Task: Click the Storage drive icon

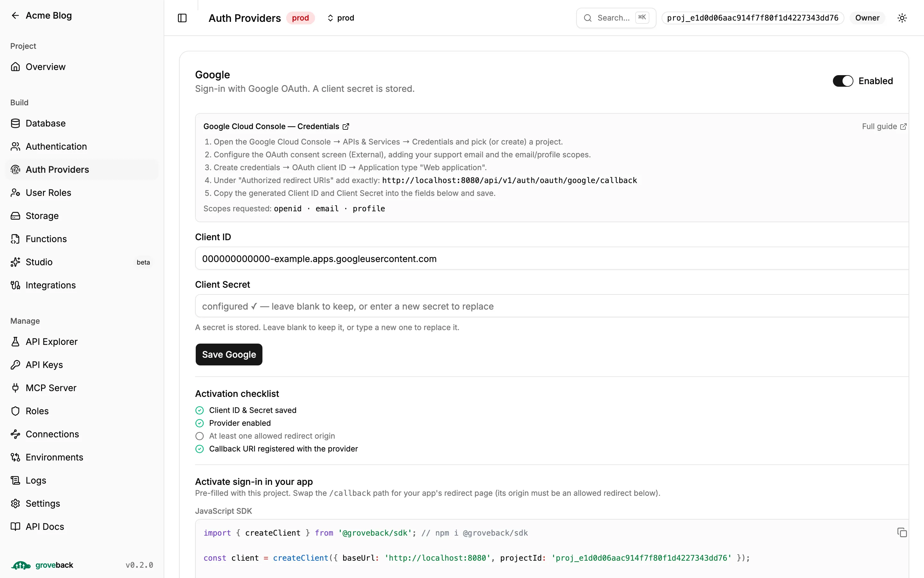Action: [x=15, y=216]
